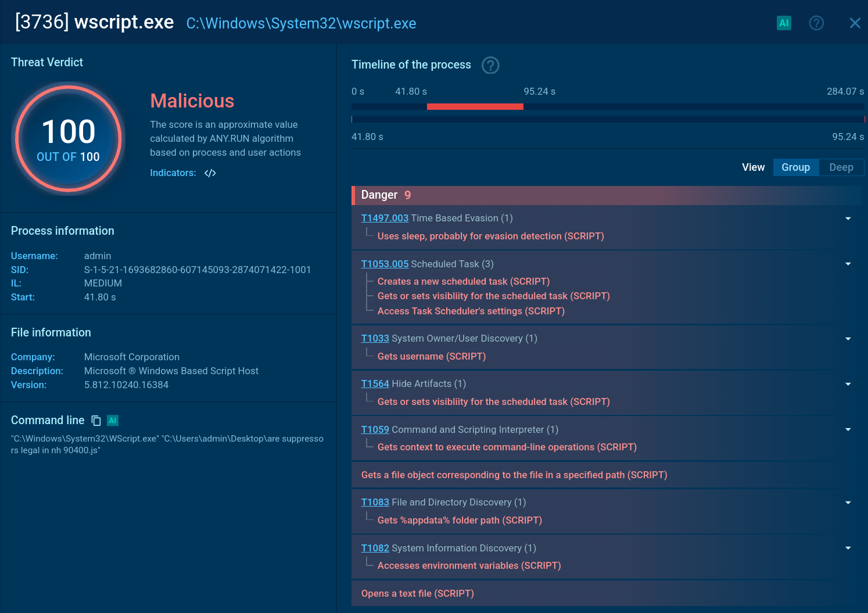Collapse File and Directory Discovery group
868x613 pixels.
848,503
